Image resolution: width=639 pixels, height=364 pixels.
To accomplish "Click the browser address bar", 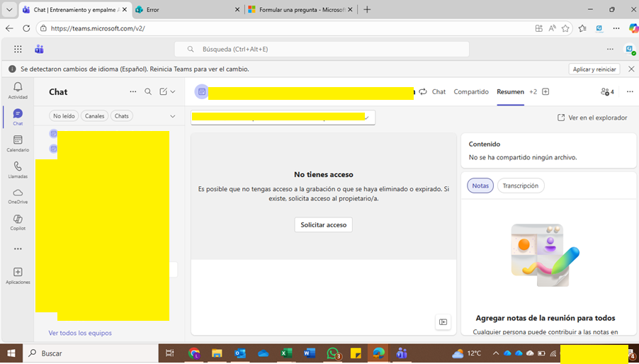I will (285, 28).
